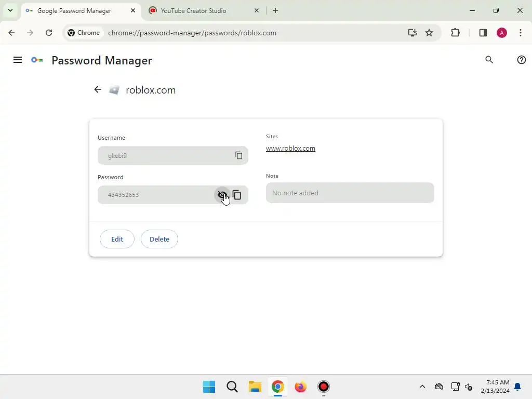This screenshot has height=399, width=532.
Task: Open Password Manager hamburger menu
Action: click(18, 60)
